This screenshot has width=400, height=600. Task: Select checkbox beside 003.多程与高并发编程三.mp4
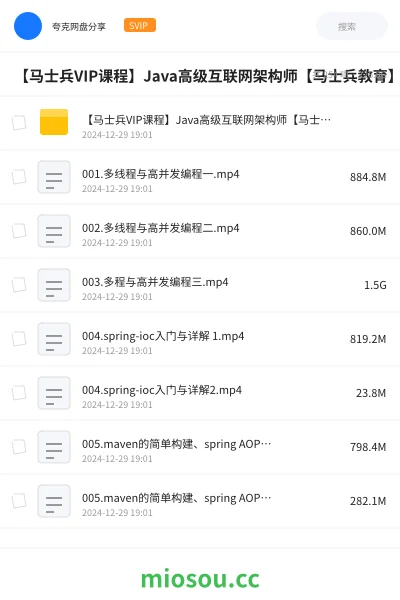[x=19, y=285]
